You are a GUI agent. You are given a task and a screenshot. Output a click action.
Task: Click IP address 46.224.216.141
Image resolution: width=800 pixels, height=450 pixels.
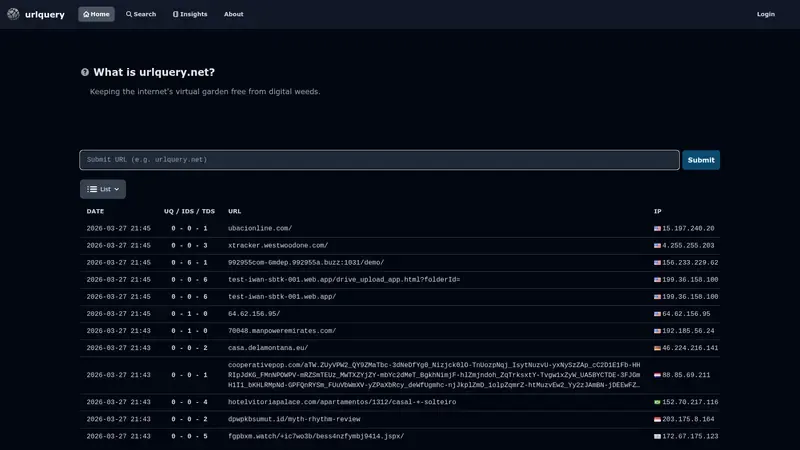(690, 348)
